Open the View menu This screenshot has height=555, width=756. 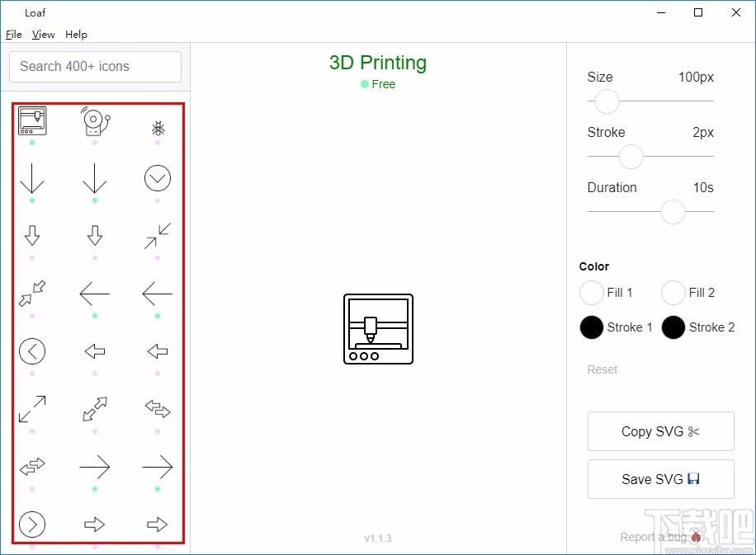pyautogui.click(x=44, y=34)
